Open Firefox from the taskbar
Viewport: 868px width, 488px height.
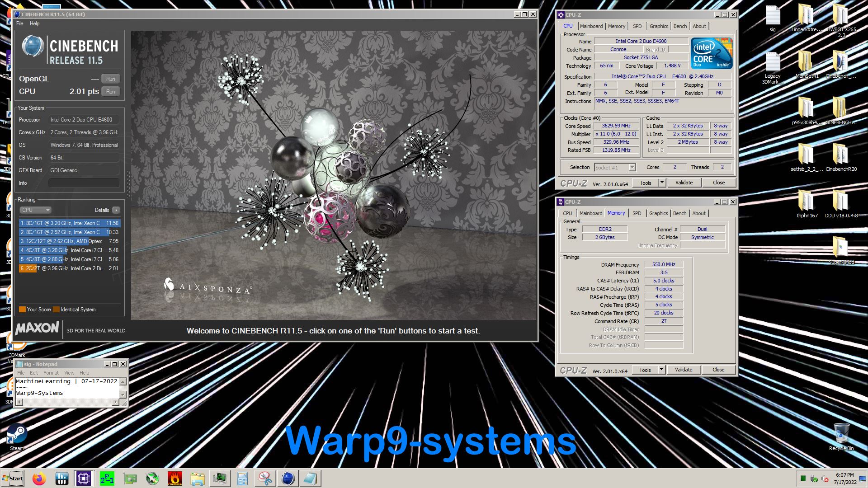point(39,479)
